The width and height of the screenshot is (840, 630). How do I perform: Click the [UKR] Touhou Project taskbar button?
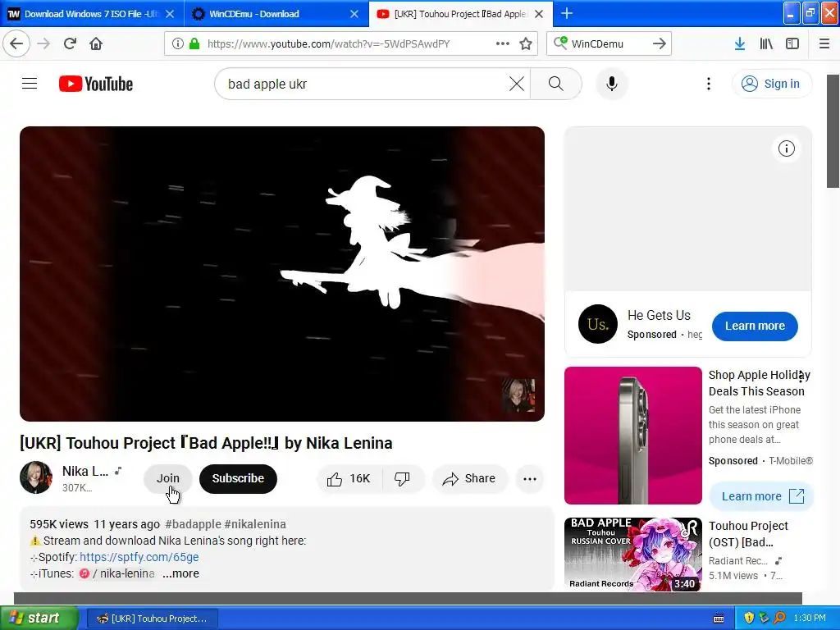click(x=152, y=619)
